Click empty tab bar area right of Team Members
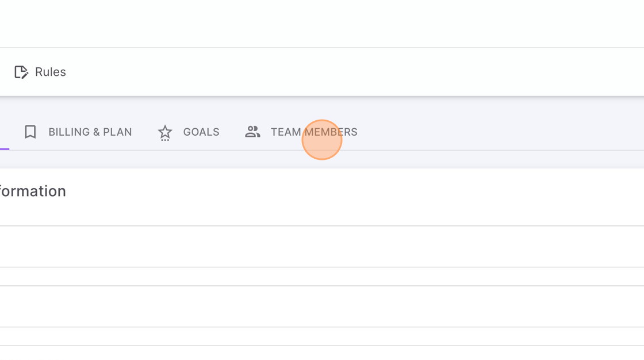This screenshot has width=644, height=360. (501, 132)
